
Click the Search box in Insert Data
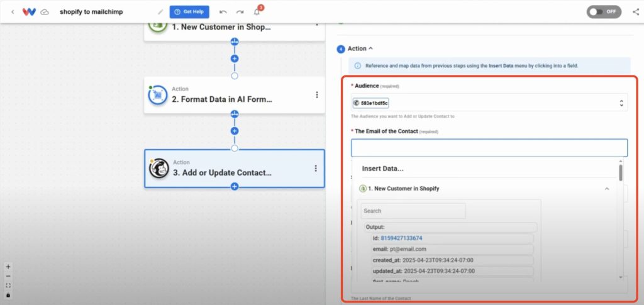pos(413,211)
